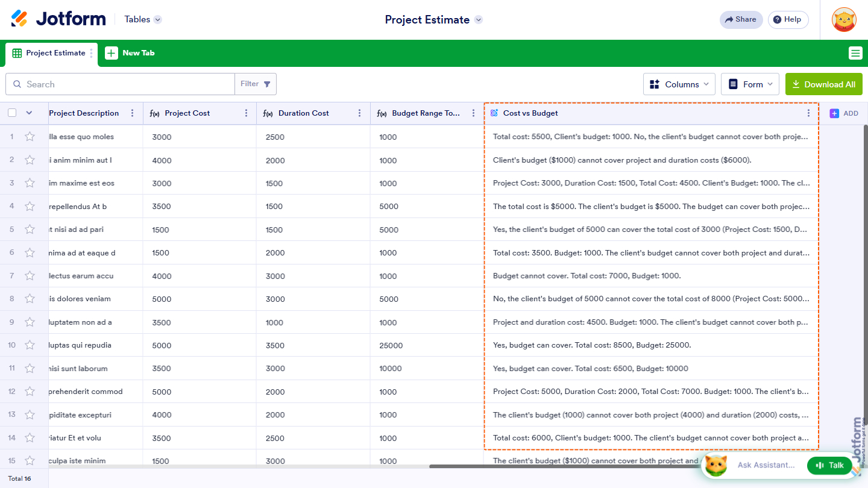The image size is (868, 488).
Task: Add a New Tab
Action: pyautogui.click(x=130, y=53)
